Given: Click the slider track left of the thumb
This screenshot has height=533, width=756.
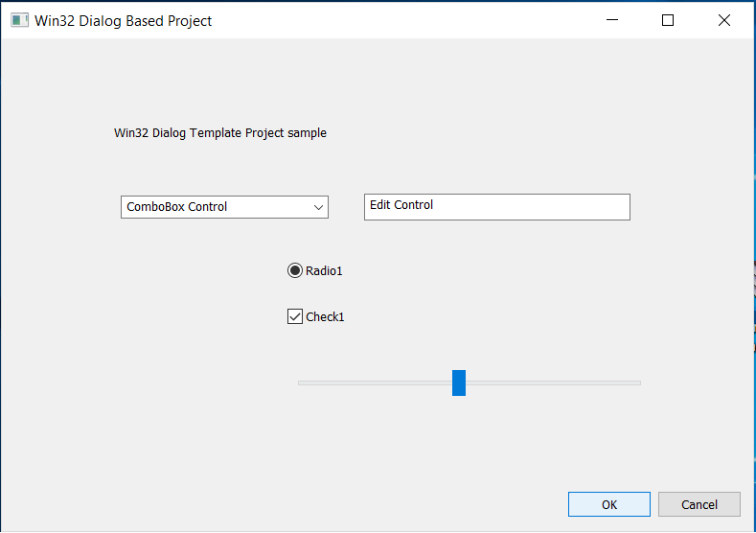Looking at the screenshot, I should [374, 382].
